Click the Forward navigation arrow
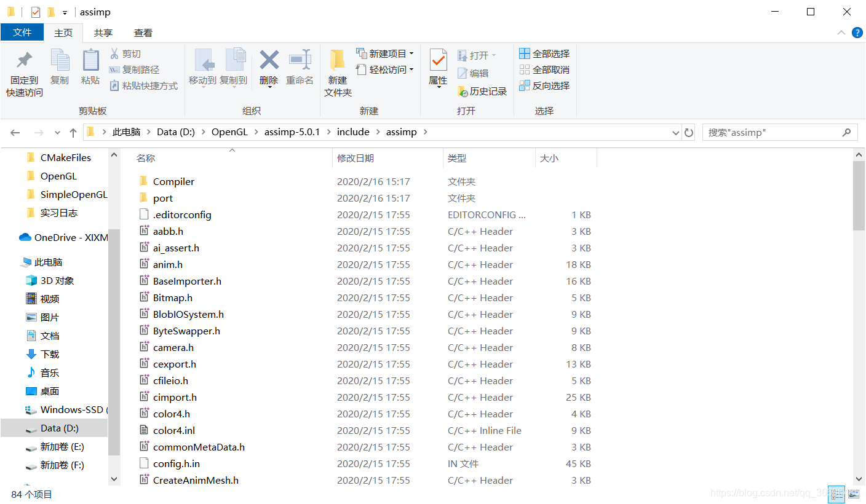 (38, 132)
